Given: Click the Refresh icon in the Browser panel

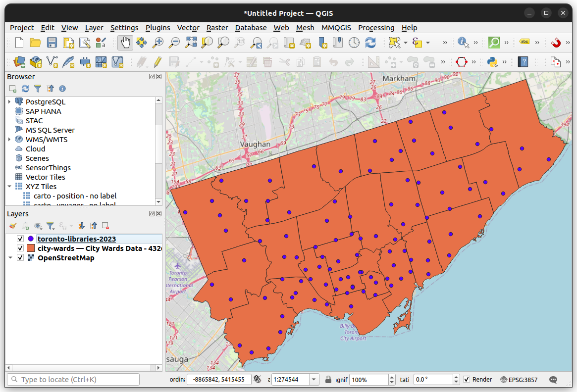Looking at the screenshot, I should click(x=25, y=89).
